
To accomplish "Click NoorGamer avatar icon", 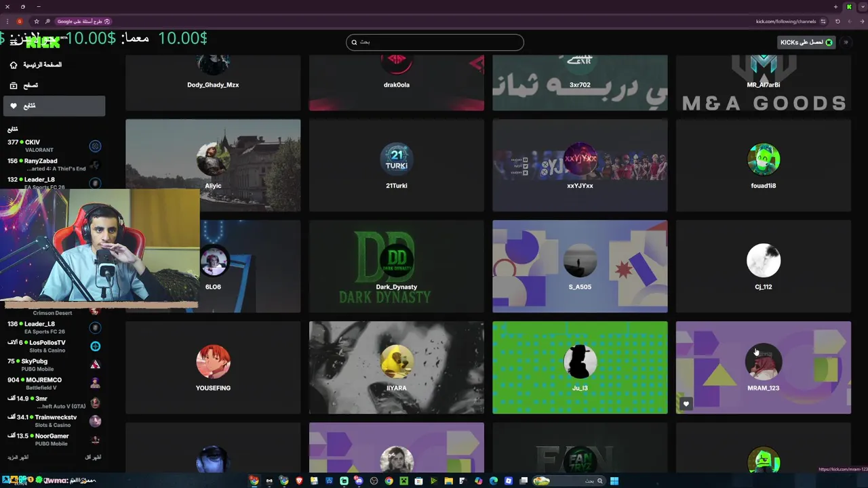I will [x=95, y=439].
